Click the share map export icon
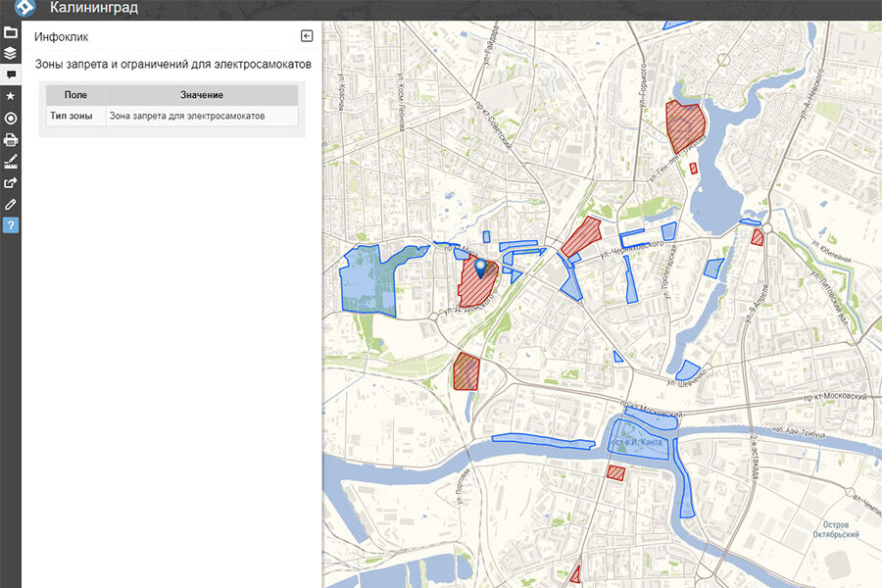 (11, 182)
